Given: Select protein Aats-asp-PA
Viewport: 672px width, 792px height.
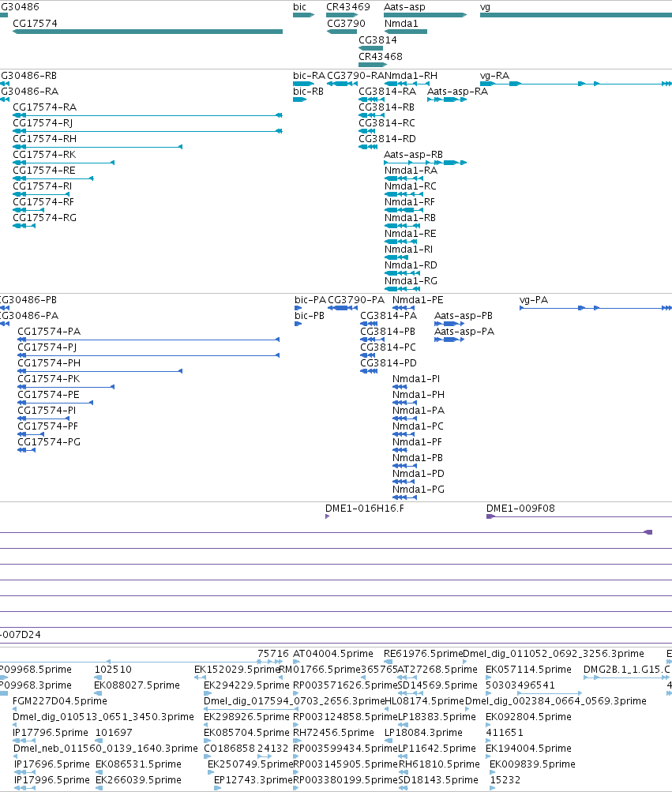Looking at the screenshot, I should tap(464, 332).
